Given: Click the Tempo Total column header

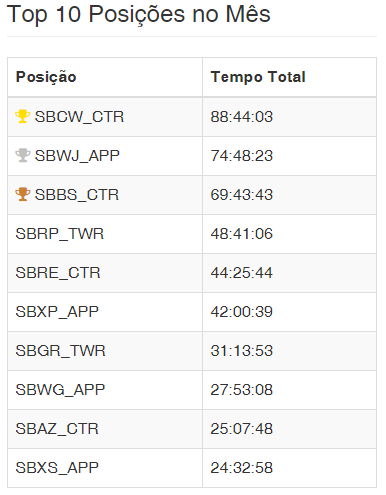Looking at the screenshot, I should [258, 77].
